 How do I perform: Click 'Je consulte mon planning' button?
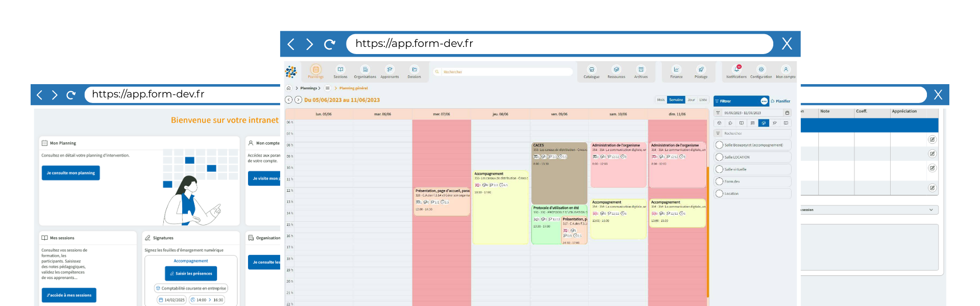[70, 173]
